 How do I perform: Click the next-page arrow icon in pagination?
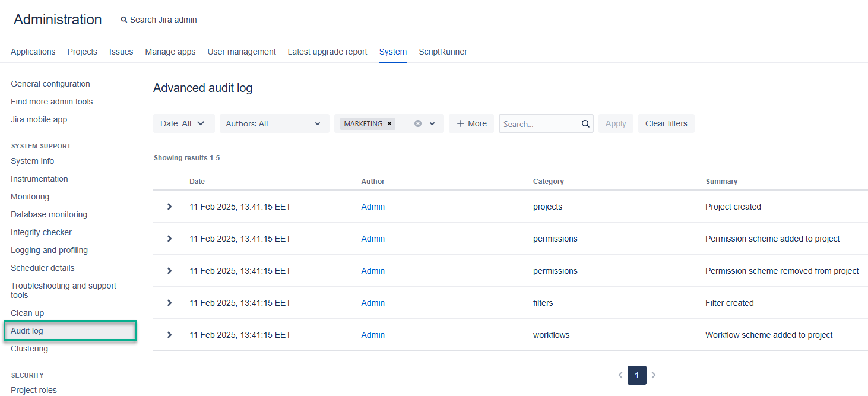pyautogui.click(x=653, y=375)
